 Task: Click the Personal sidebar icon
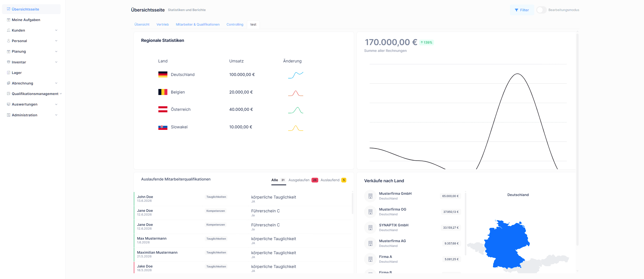pos(9,41)
